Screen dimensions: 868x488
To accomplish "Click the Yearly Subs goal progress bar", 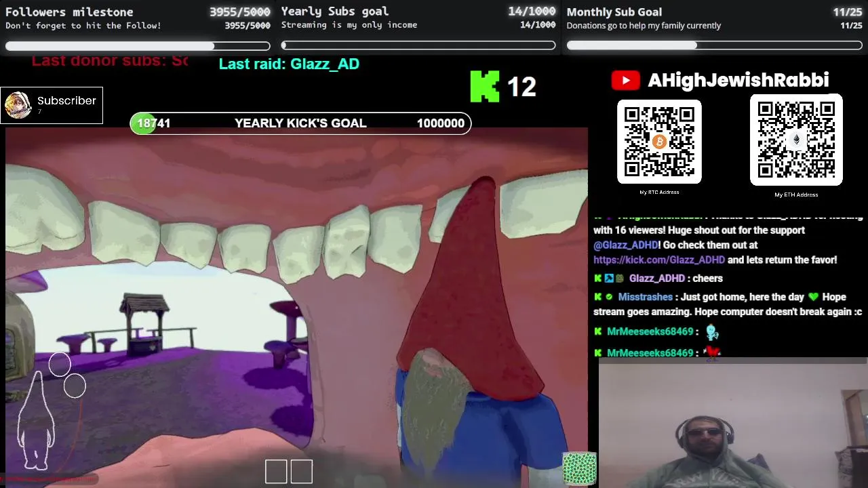I will tap(418, 45).
